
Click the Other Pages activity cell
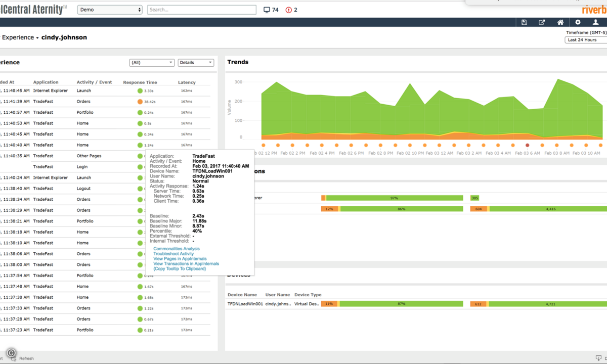89,156
